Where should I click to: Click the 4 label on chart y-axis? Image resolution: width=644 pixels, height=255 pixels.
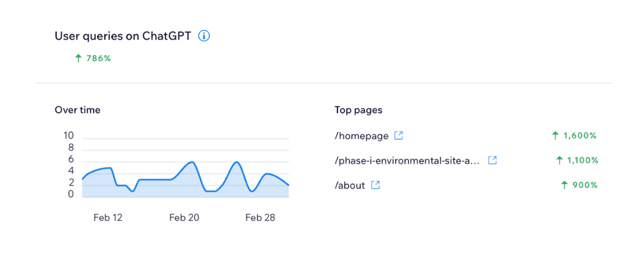(x=70, y=171)
